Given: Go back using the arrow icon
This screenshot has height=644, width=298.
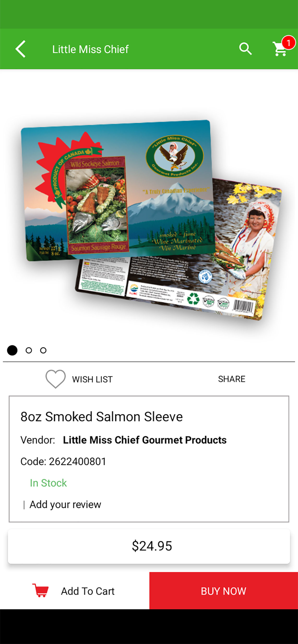Looking at the screenshot, I should point(20,49).
